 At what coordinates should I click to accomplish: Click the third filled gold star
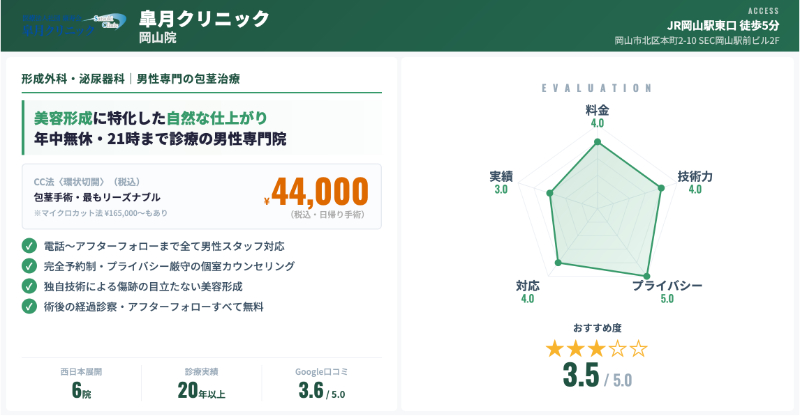597,349
